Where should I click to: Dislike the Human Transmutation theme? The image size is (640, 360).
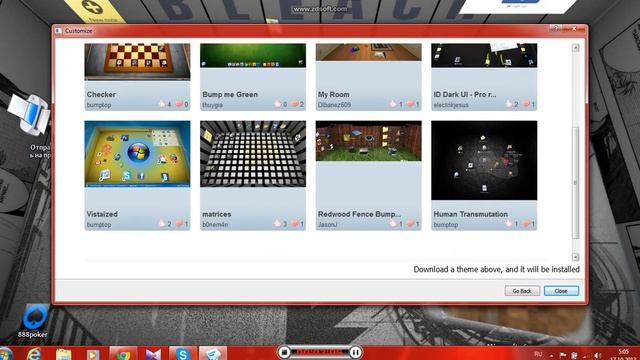coord(526,224)
